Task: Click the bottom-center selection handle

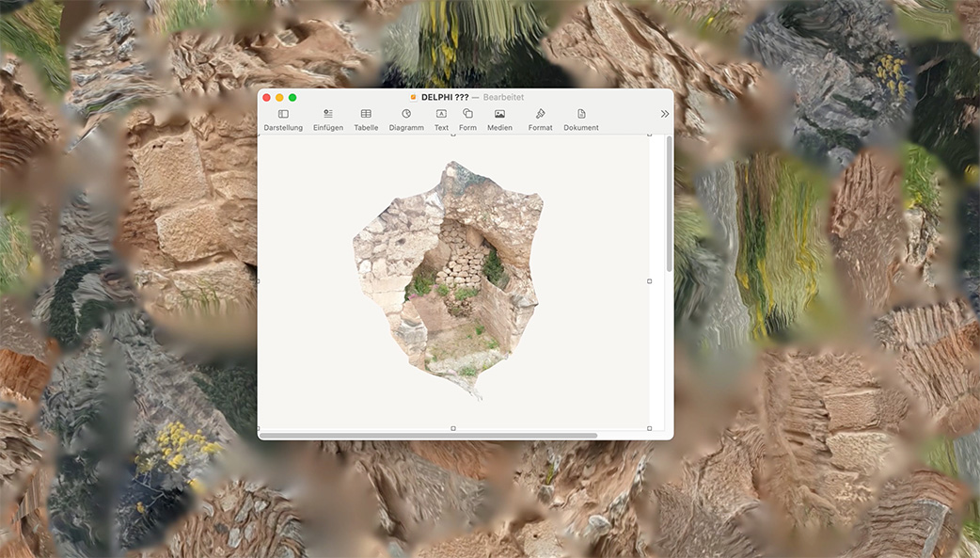Action: pyautogui.click(x=453, y=428)
